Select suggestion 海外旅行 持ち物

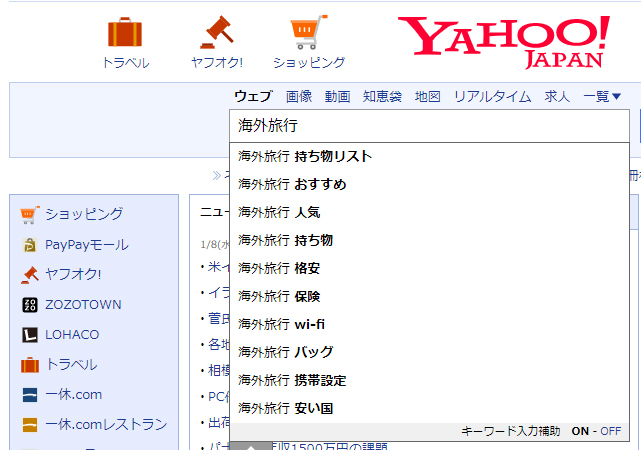[x=429, y=240]
